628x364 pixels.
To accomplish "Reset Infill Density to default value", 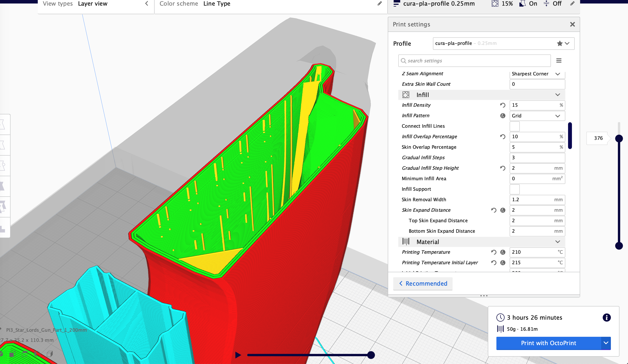I will click(x=502, y=105).
